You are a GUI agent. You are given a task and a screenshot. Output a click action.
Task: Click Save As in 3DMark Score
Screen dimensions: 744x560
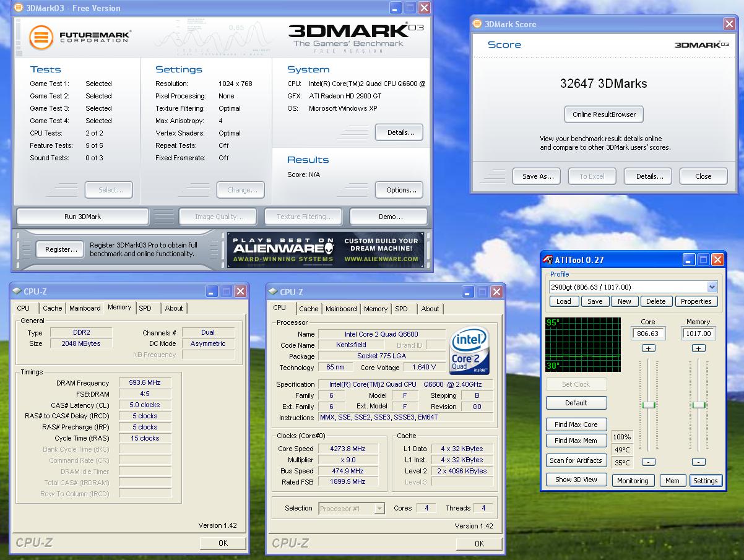[537, 176]
